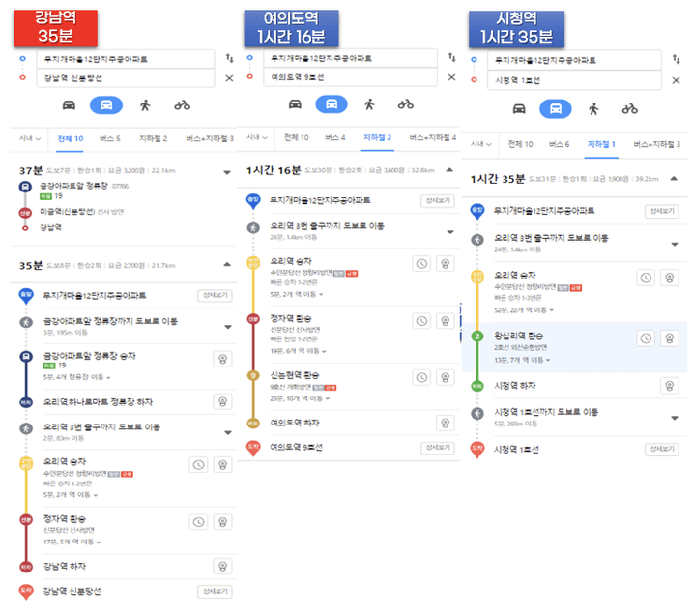
Task: Clear 여의도역 9호선 destination field
Action: [x=451, y=77]
